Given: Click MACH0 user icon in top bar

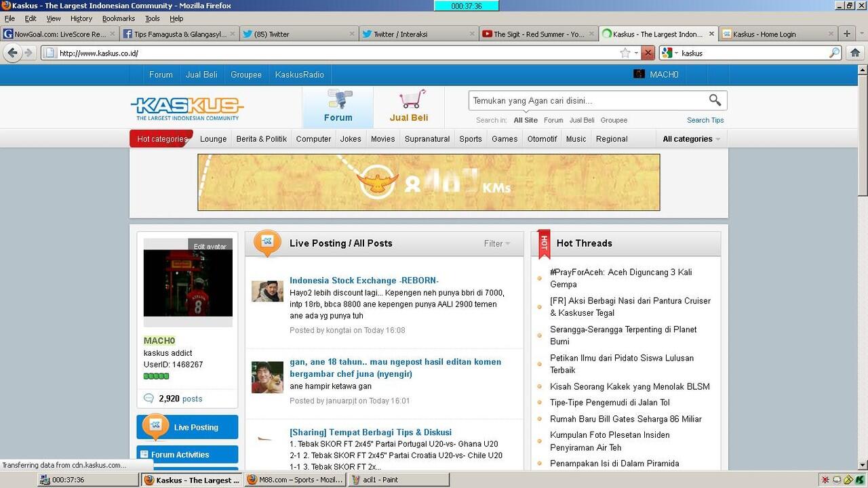Looking at the screenshot, I should point(639,74).
